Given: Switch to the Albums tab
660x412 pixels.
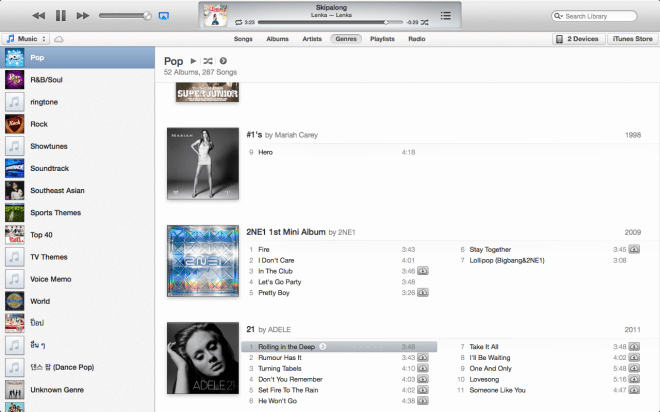Looking at the screenshot, I should click(x=277, y=39).
